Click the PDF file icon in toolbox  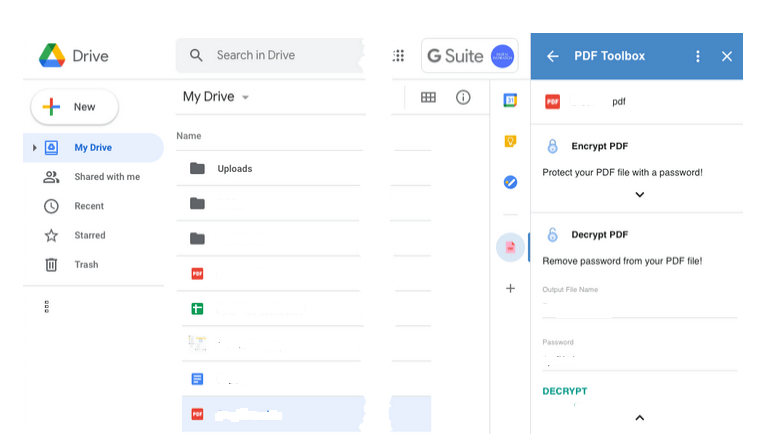(x=553, y=102)
